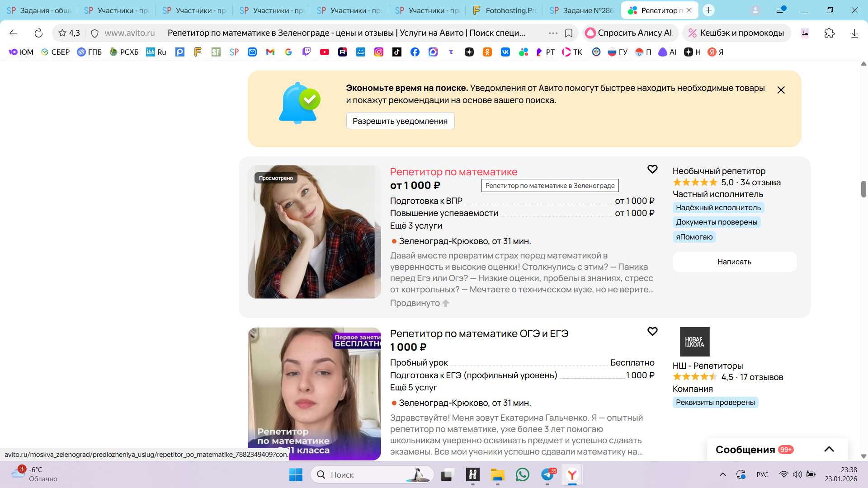Viewport: 868px width, 488px height.
Task: Bookmark this page with the bookmark icon
Action: click(569, 33)
